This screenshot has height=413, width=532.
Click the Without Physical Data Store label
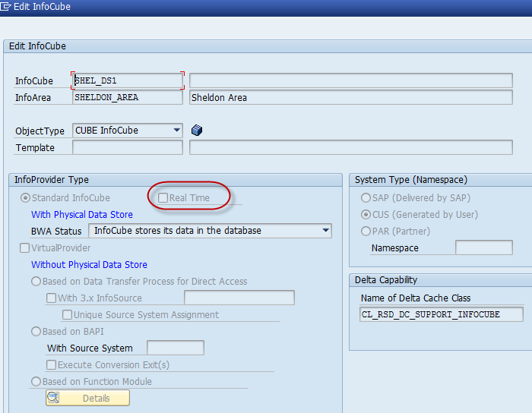[x=89, y=265]
